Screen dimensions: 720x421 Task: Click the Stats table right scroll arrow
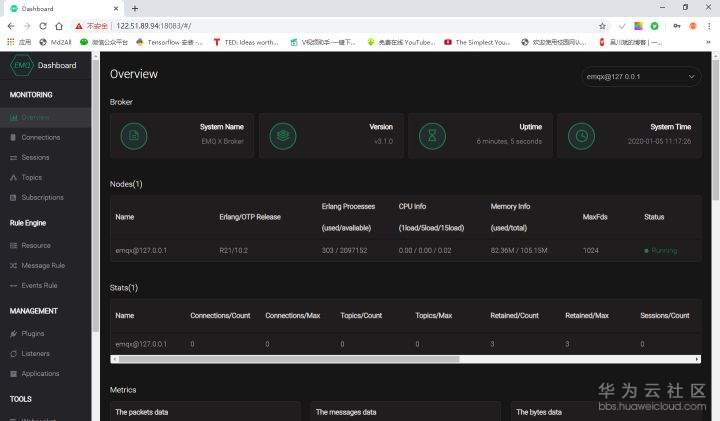(697, 359)
